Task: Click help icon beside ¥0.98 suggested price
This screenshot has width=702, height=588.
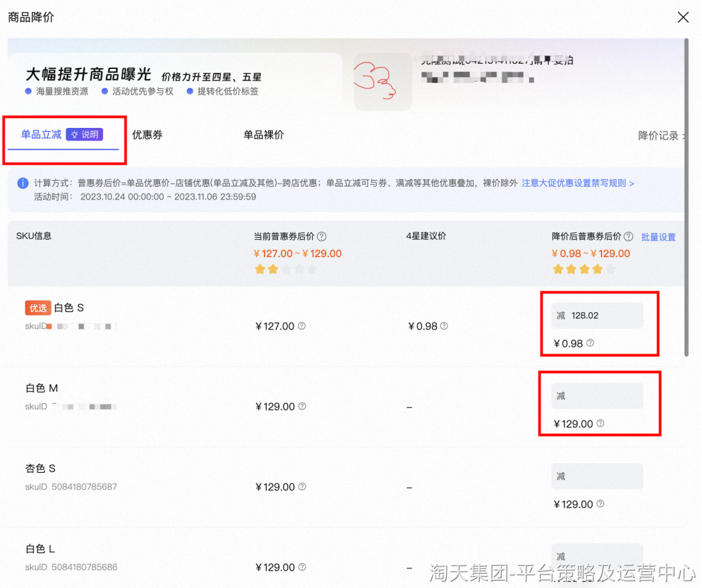Action: 444,325
